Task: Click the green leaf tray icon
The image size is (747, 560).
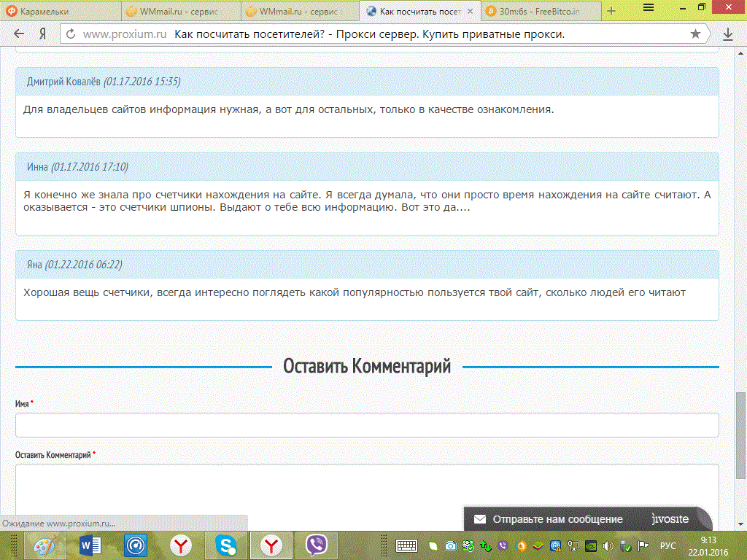Action: pos(433,545)
